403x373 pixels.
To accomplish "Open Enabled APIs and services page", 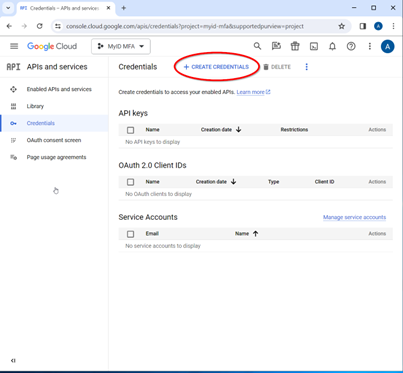I will pos(59,89).
